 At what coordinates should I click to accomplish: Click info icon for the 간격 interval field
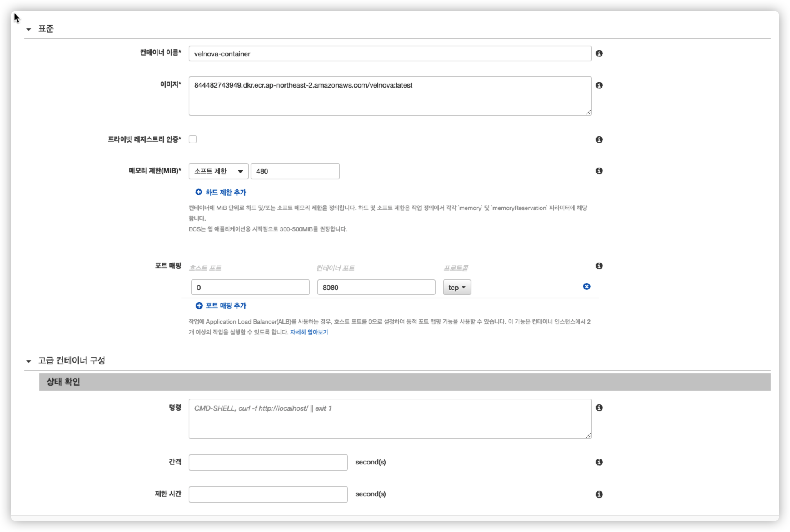599,462
